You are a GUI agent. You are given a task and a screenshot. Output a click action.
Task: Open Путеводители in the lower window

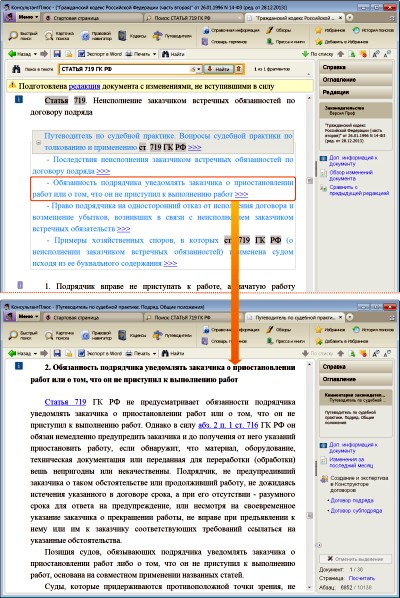point(172,335)
